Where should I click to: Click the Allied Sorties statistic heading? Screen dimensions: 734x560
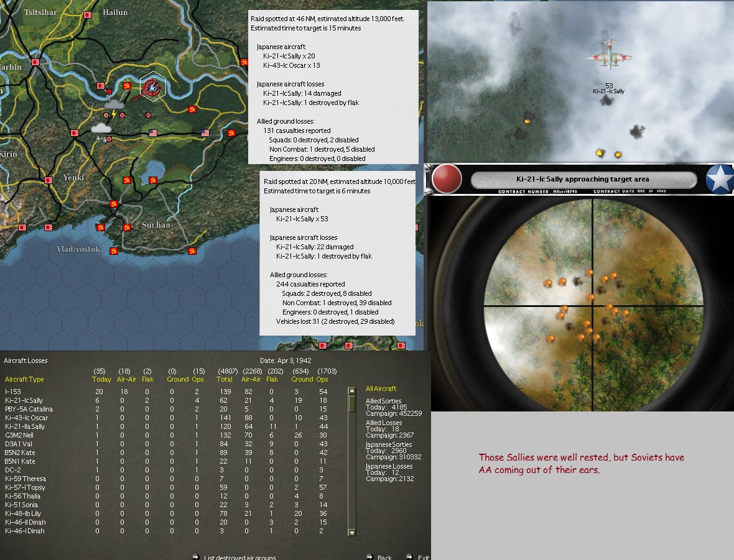click(383, 401)
